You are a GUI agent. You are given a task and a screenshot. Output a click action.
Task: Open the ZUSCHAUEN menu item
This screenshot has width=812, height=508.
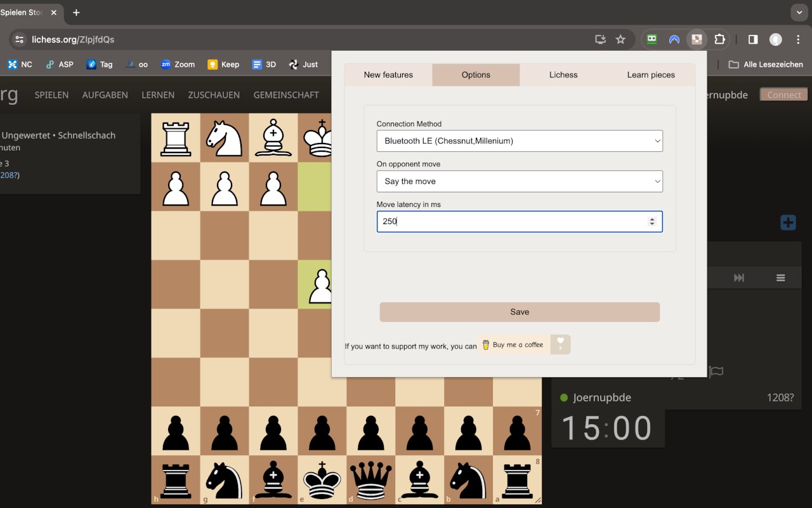click(x=213, y=95)
